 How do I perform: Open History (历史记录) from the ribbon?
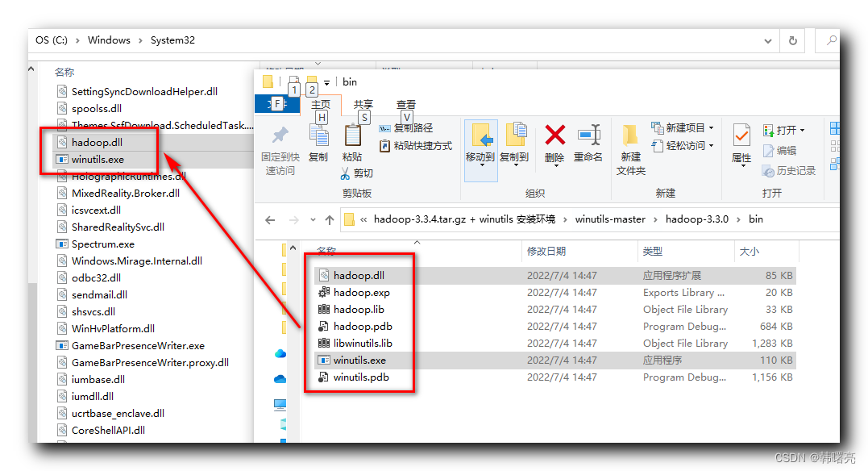point(789,171)
